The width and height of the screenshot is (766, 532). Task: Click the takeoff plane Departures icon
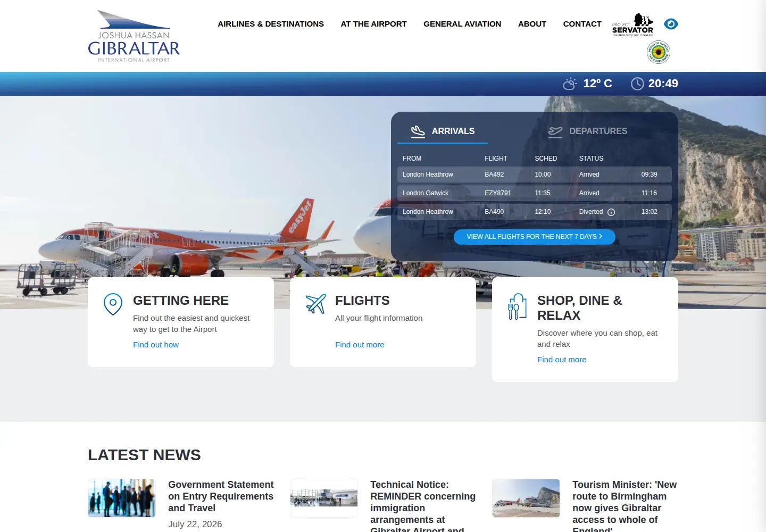[555, 131]
